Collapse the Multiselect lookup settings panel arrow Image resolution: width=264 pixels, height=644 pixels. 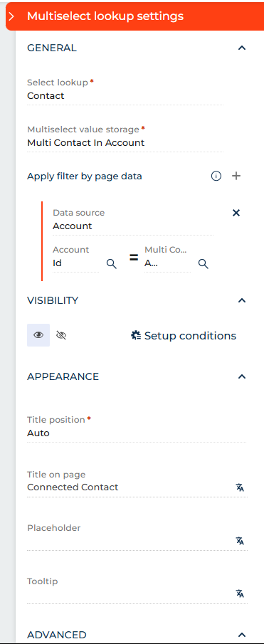point(11,16)
